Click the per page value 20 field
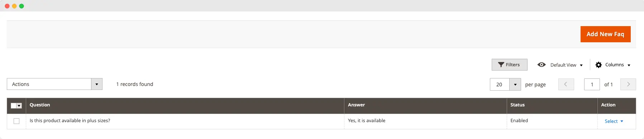The width and height of the screenshot is (644, 139). [x=500, y=85]
